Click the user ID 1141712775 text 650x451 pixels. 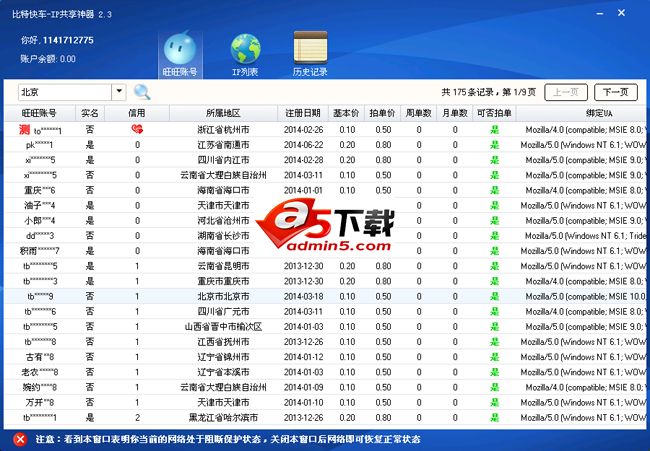(68, 40)
